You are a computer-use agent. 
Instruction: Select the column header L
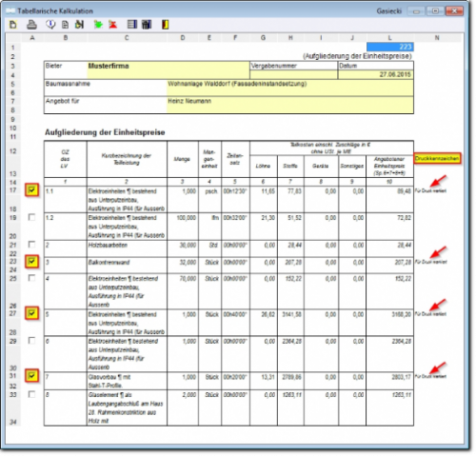pyautogui.click(x=389, y=38)
